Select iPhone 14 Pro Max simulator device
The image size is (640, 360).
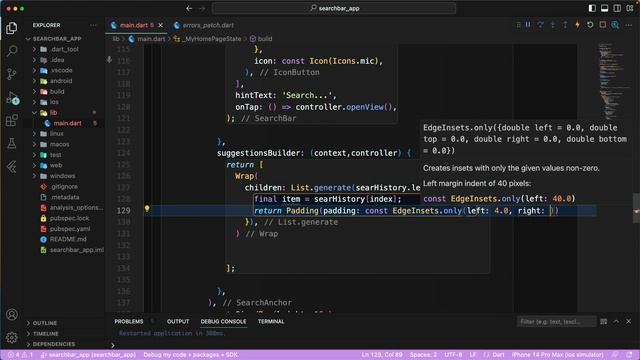click(557, 355)
